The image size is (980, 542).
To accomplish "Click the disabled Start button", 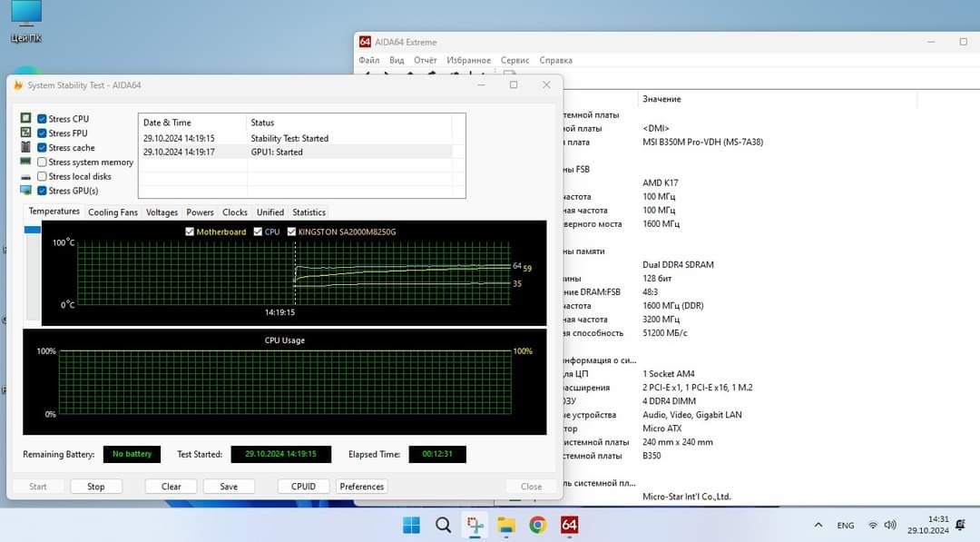I will tap(38, 487).
